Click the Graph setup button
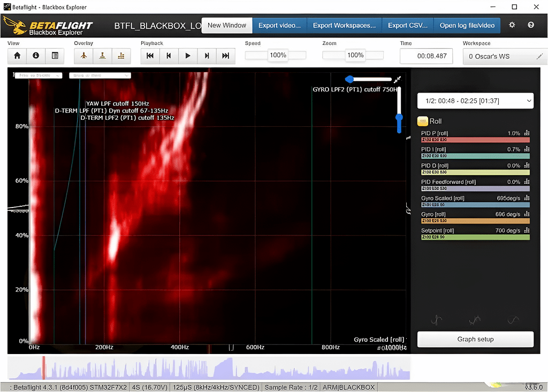This screenshot has width=548, height=392. tap(475, 339)
